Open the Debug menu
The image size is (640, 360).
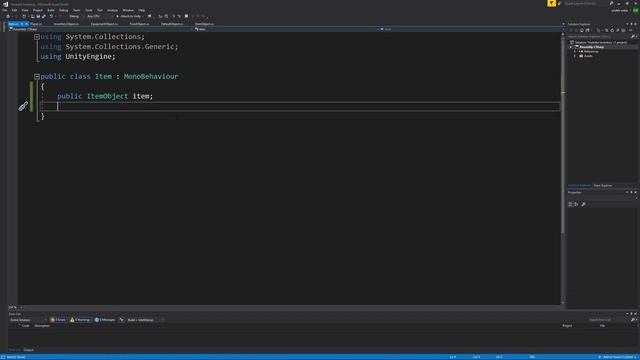(63, 10)
